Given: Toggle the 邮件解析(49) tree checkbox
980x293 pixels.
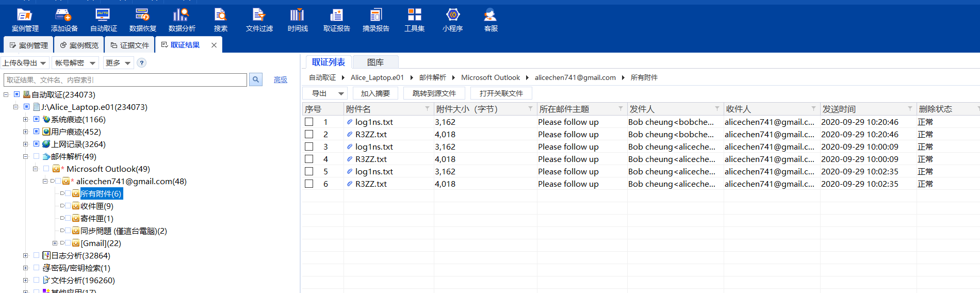Looking at the screenshot, I should click(x=36, y=156).
